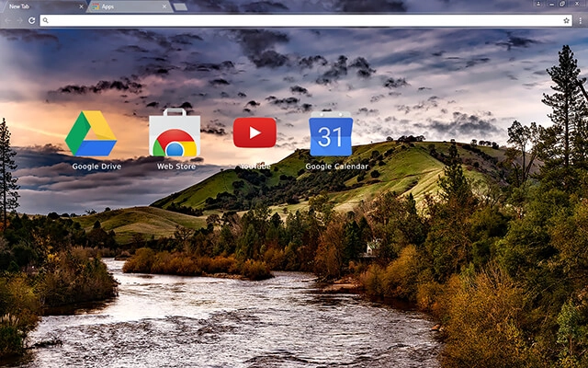Screen dimensions: 588x368
Task: Launch the Chrome Web Store app icon
Action: point(175,132)
